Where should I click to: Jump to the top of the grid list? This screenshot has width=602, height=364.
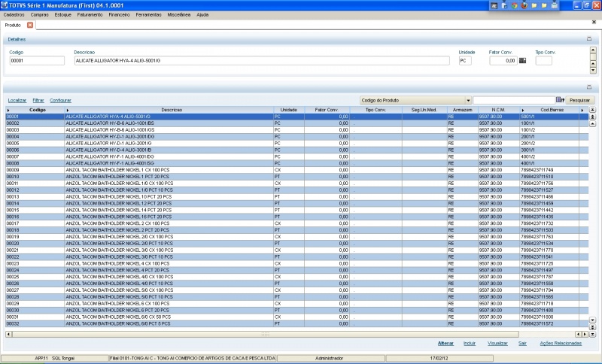[x=592, y=110]
